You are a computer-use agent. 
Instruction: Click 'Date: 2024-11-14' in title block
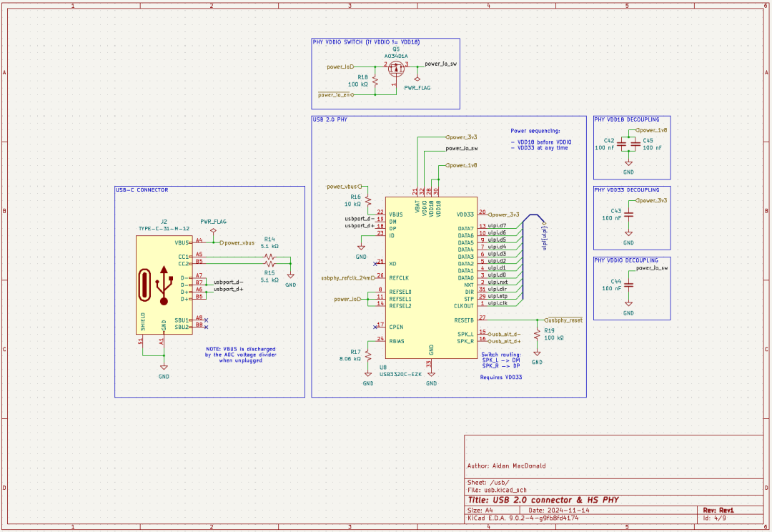click(559, 511)
